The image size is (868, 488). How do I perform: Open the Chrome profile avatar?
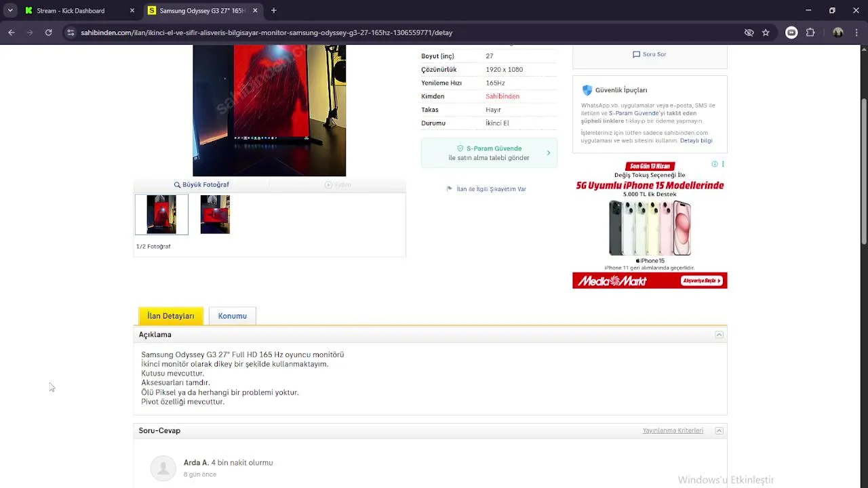[838, 33]
